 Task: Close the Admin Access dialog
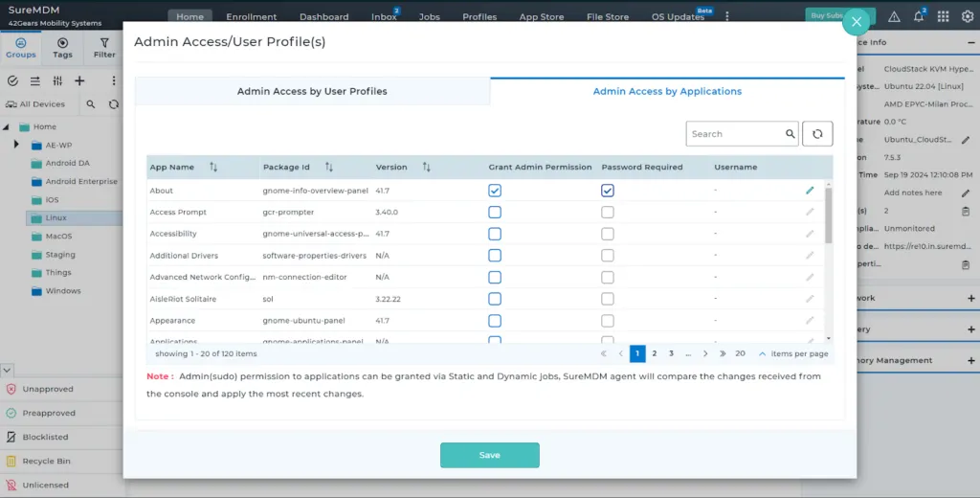(x=857, y=22)
